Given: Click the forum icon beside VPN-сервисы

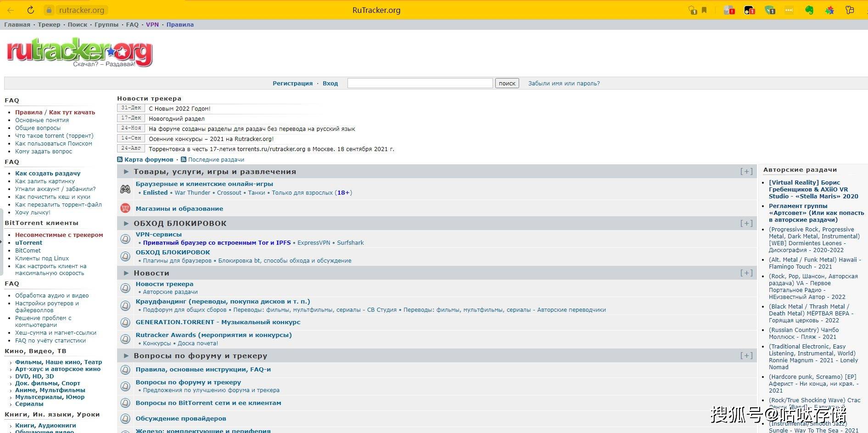Looking at the screenshot, I should coord(125,239).
